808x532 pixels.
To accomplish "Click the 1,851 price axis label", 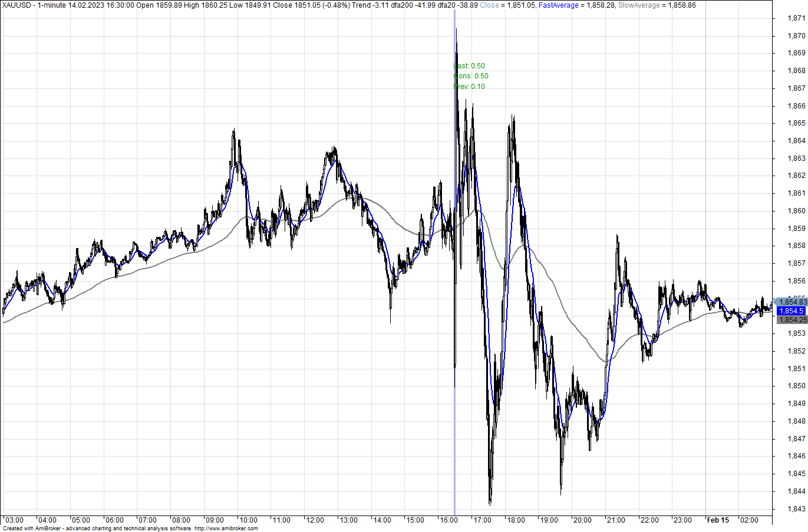I will coord(797,369).
